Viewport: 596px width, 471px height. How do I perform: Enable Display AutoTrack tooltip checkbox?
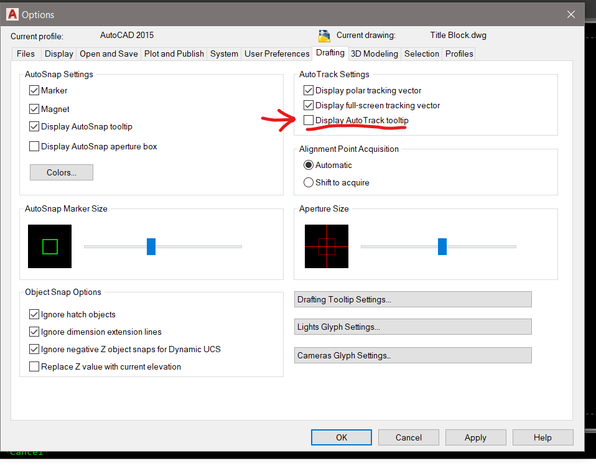pyautogui.click(x=308, y=120)
